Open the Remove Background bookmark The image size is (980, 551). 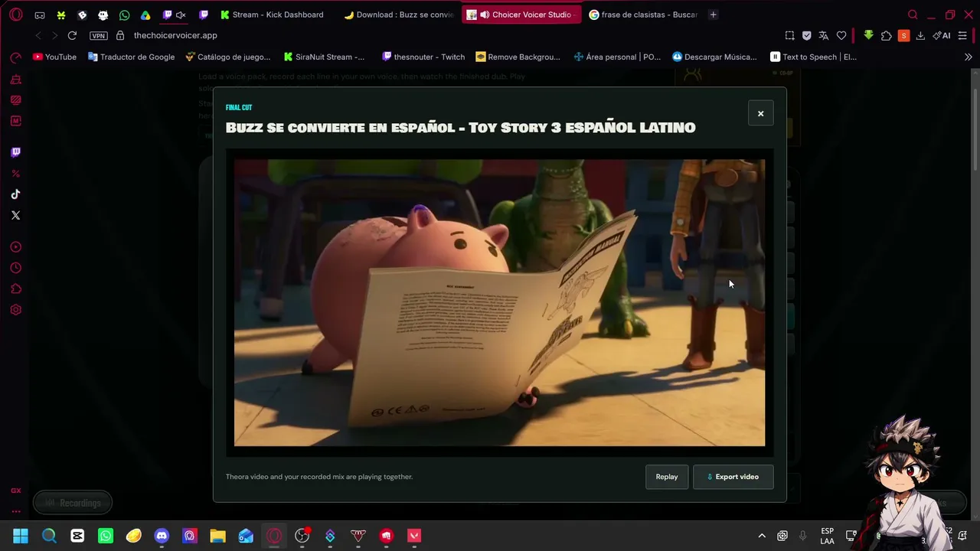tap(518, 57)
